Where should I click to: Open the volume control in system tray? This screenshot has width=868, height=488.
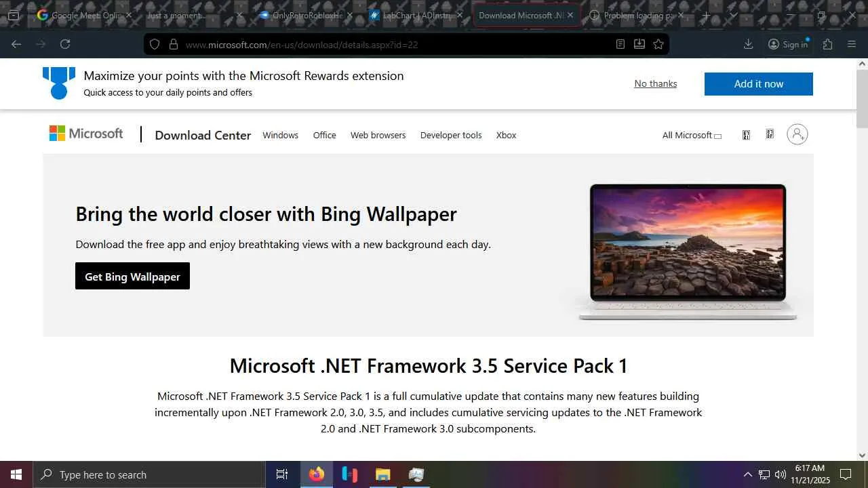(781, 474)
